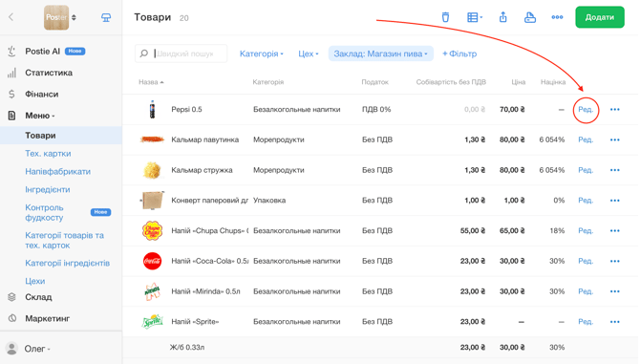Click the Sprite logo thumbnail
This screenshot has width=640, height=364.
tap(152, 322)
